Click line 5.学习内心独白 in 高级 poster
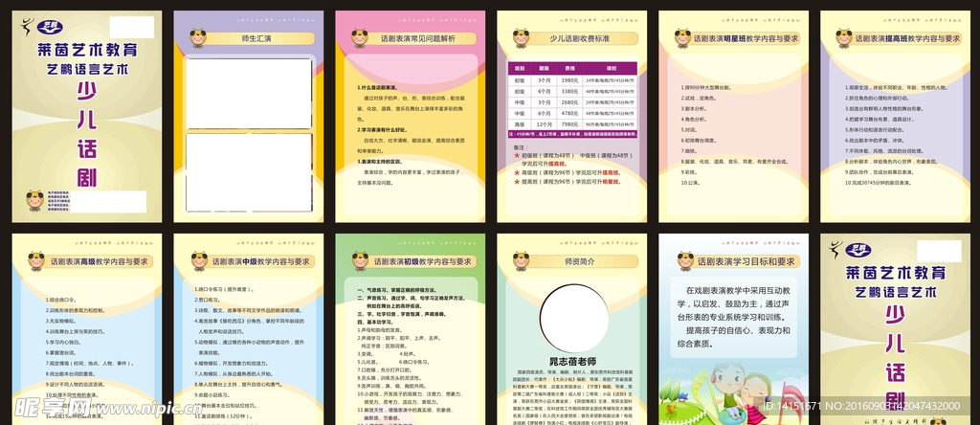980x425 pixels. [66, 342]
